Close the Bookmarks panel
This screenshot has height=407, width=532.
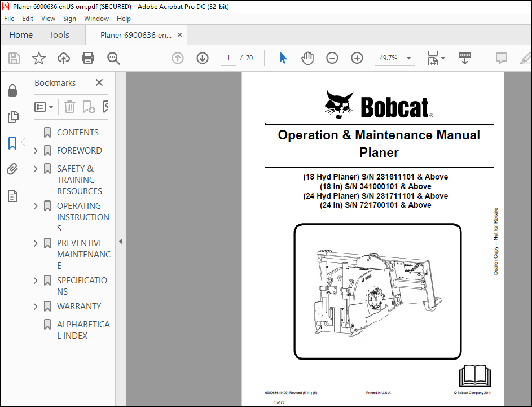99,82
